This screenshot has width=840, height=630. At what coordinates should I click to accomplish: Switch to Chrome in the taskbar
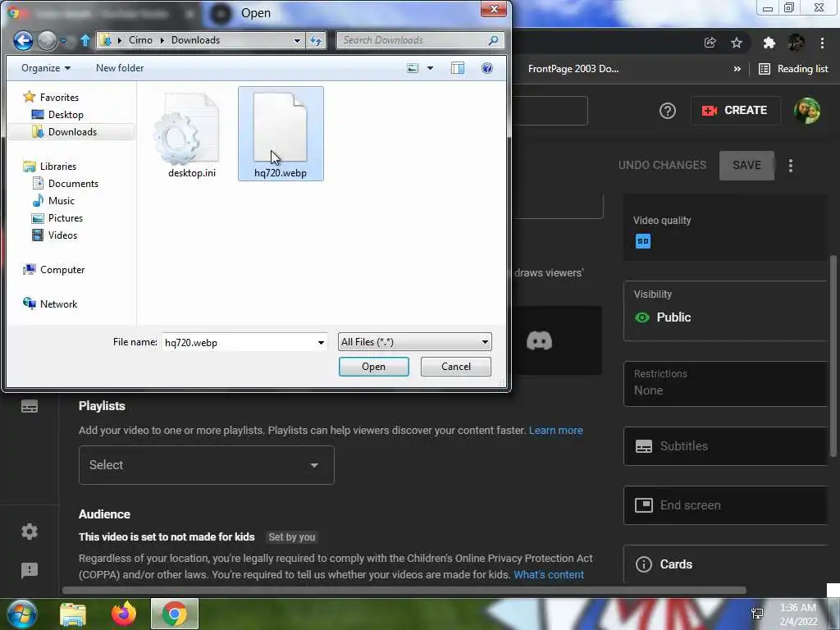pos(175,614)
